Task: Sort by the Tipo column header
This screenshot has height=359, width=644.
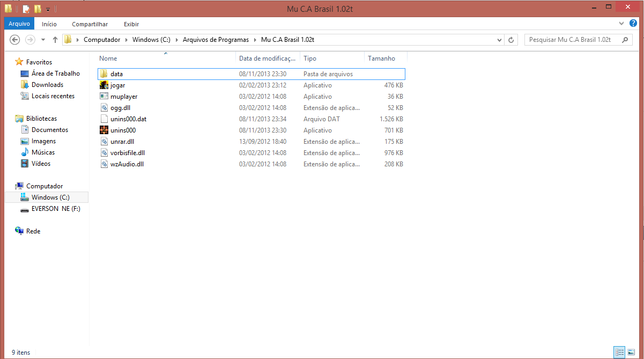Action: [310, 58]
